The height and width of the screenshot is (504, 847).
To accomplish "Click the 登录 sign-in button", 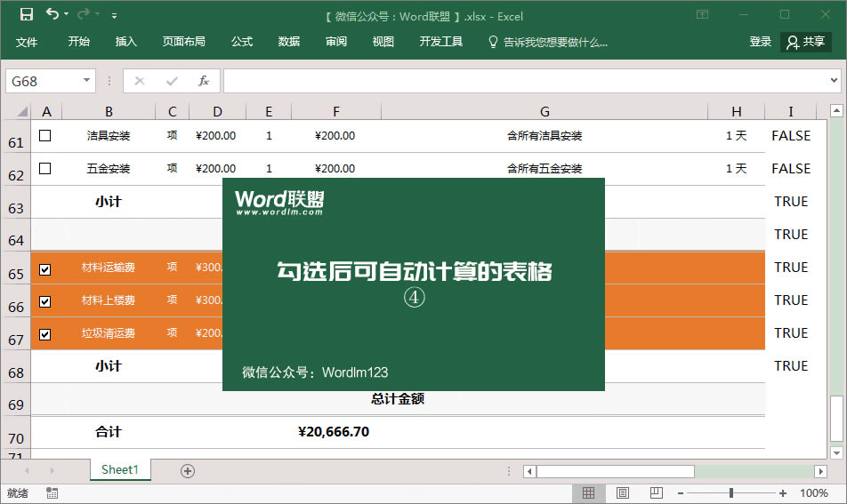I will tap(761, 42).
